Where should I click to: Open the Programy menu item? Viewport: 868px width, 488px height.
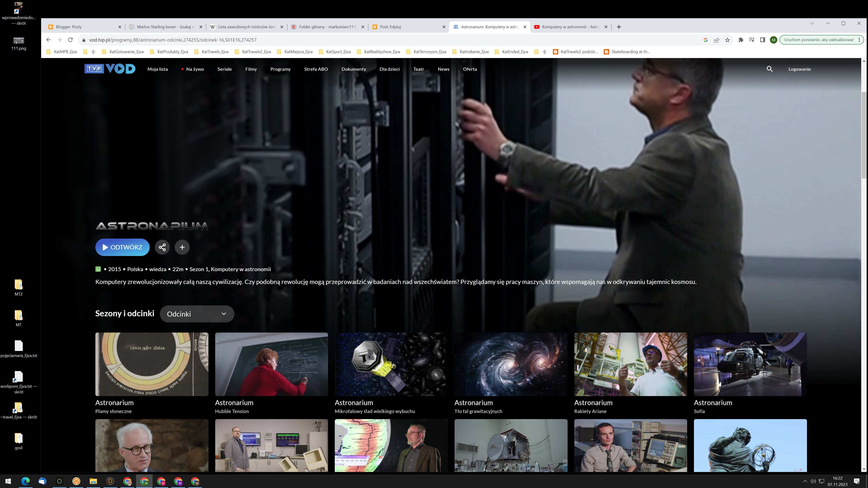280,69
